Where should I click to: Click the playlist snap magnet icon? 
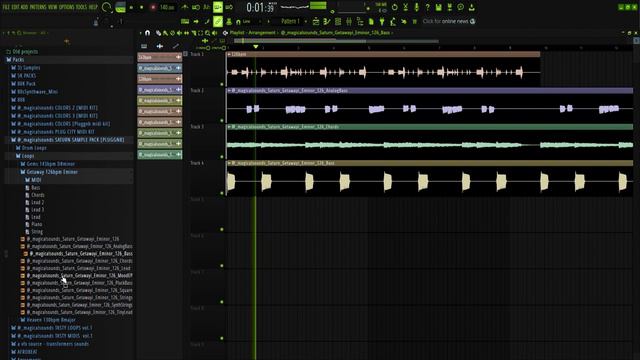tap(148, 33)
